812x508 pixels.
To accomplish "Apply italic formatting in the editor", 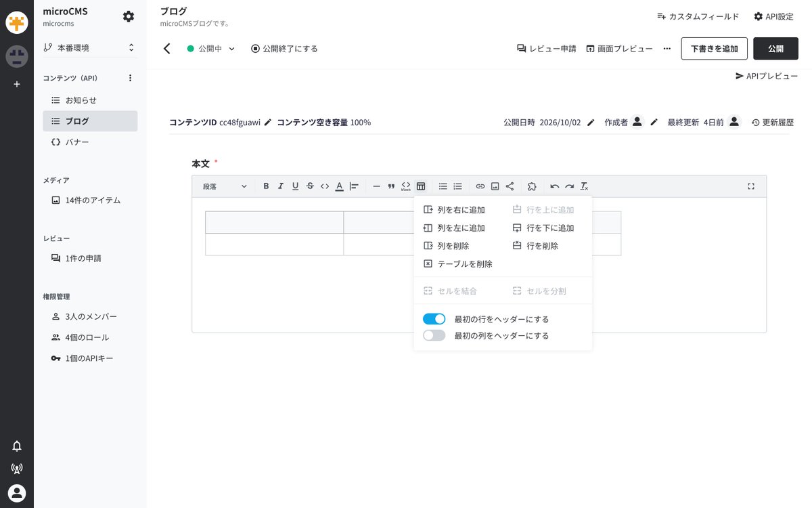I will pos(281,186).
